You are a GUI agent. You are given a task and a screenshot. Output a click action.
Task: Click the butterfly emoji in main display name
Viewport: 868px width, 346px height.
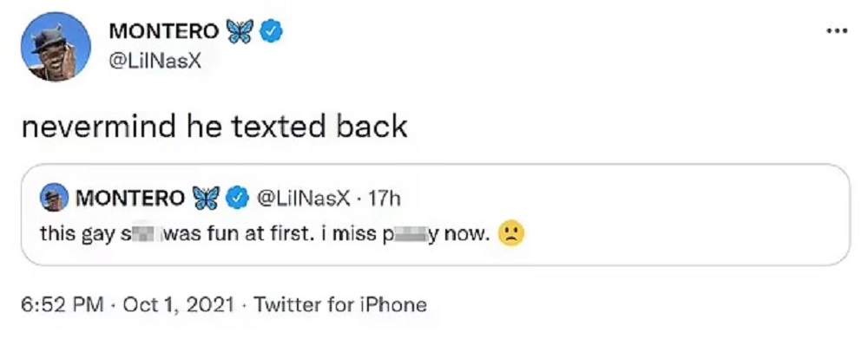click(x=240, y=31)
